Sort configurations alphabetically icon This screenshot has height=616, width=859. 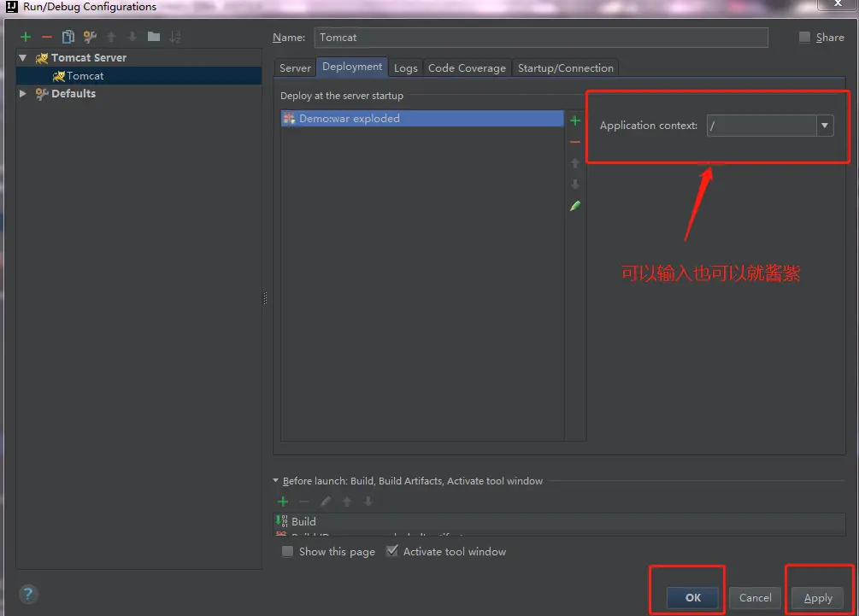(174, 37)
